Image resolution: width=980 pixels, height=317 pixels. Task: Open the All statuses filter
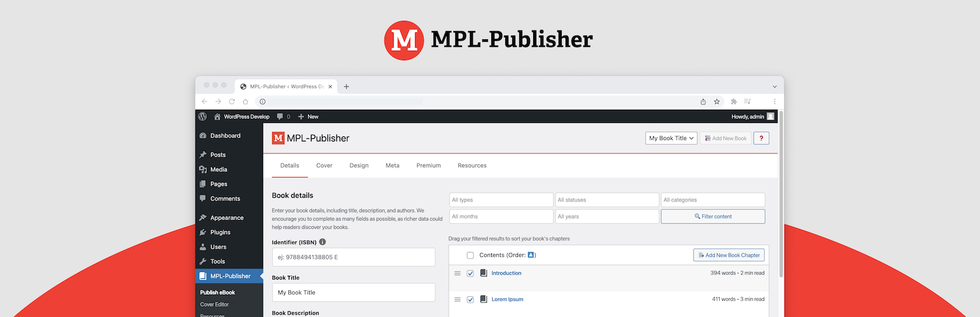[x=607, y=200]
